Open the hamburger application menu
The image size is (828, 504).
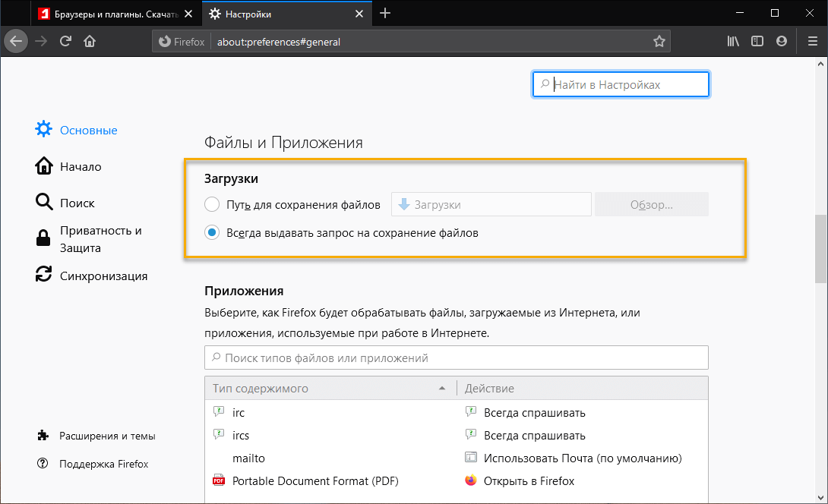(808, 42)
